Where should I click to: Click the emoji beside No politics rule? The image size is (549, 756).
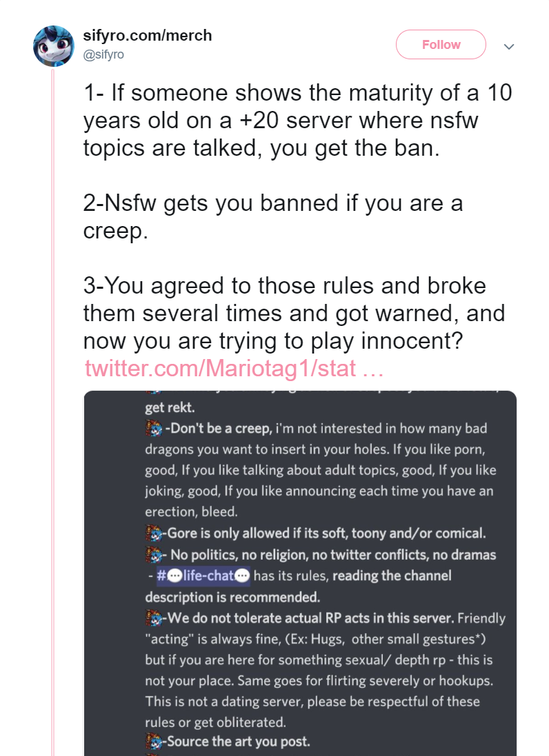point(154,554)
